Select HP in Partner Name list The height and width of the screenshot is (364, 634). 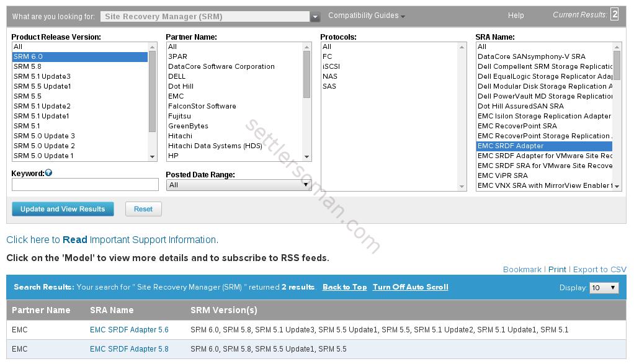point(234,156)
